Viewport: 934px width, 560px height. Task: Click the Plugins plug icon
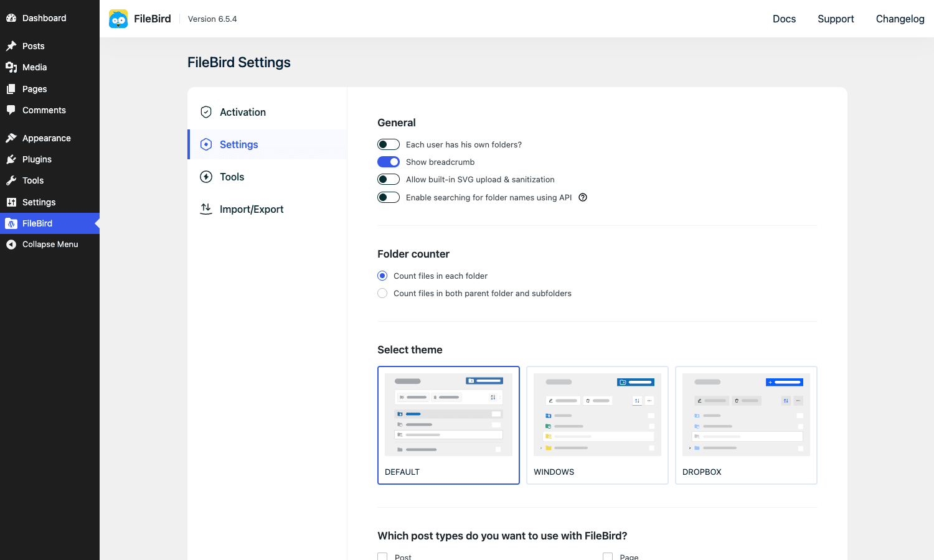[x=11, y=159]
